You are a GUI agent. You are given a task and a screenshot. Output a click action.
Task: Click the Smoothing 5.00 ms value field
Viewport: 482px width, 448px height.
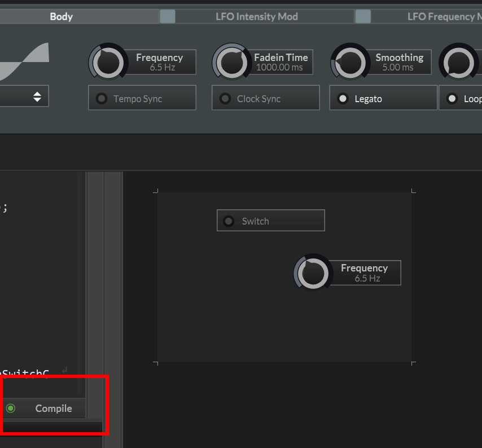pyautogui.click(x=398, y=68)
